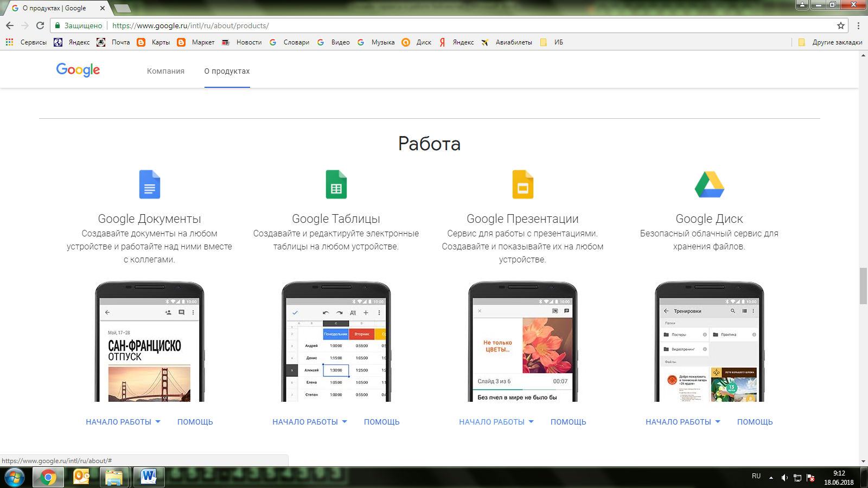
Task: Click the Презентации phone preview image
Action: tap(523, 342)
